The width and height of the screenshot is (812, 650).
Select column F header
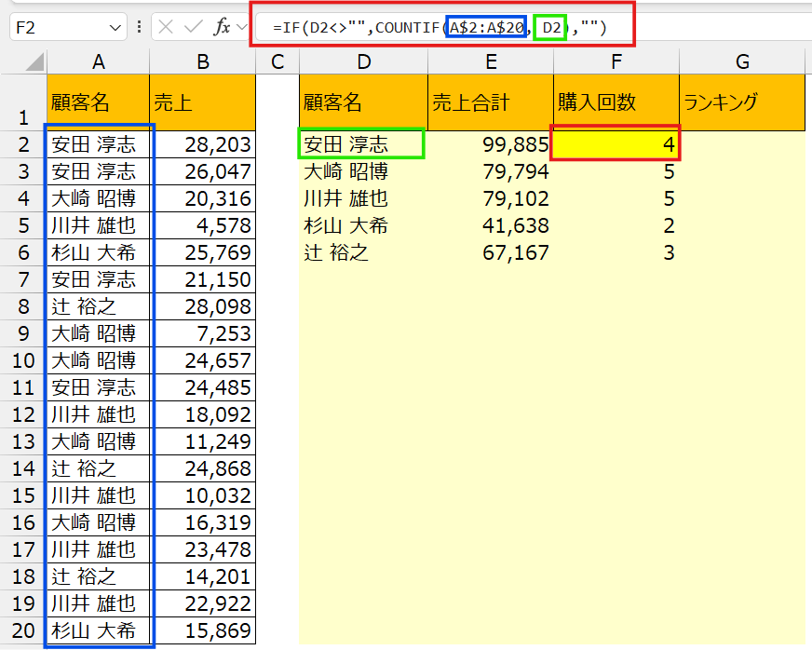click(616, 62)
